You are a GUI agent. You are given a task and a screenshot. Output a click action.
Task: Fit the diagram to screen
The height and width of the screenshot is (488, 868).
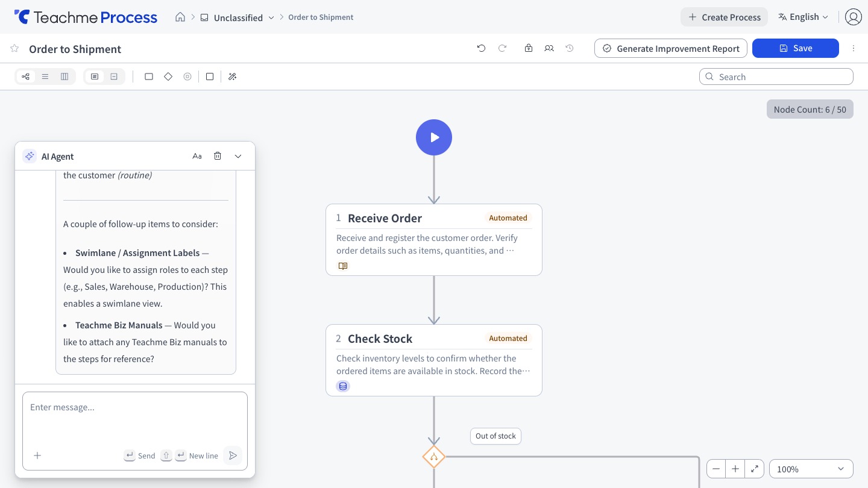click(x=755, y=469)
